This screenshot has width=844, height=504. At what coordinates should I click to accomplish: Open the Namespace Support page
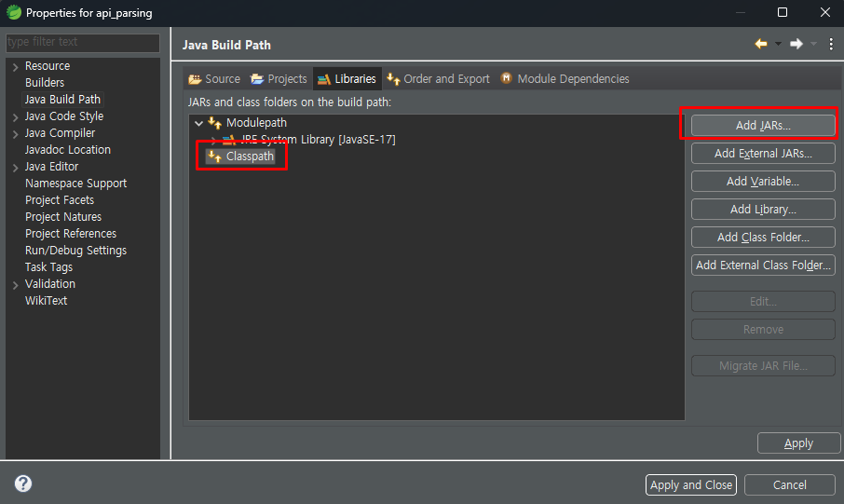[75, 184]
